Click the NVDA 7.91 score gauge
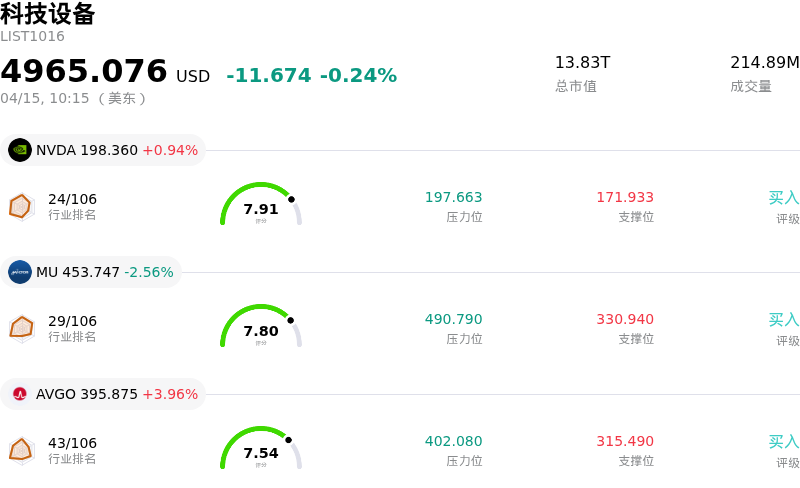Screen dimensions: 800x488 [260, 206]
